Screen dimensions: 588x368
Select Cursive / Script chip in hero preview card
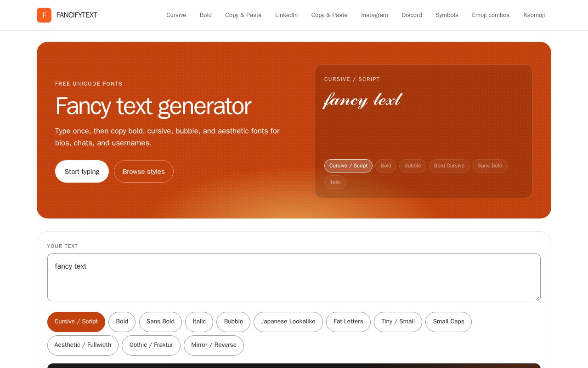click(x=348, y=166)
